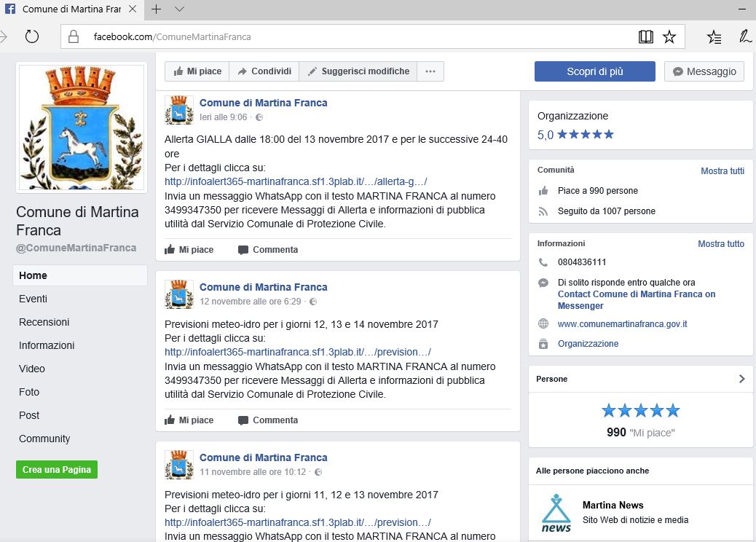The height and width of the screenshot is (542, 756).
Task: Expand the Persone section chevron
Action: pyautogui.click(x=741, y=379)
